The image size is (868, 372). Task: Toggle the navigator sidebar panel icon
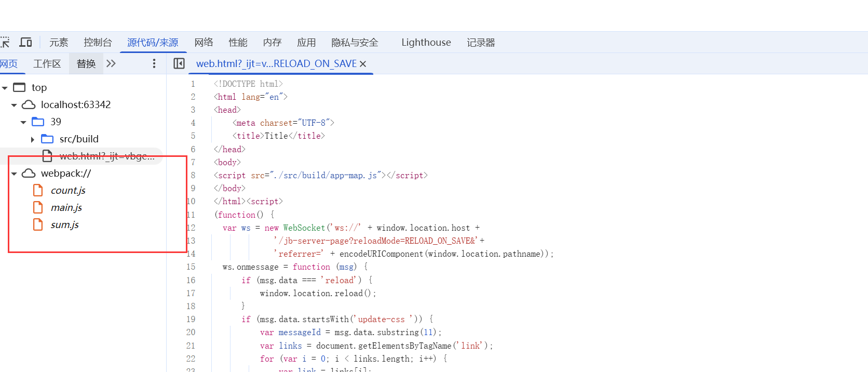point(179,63)
